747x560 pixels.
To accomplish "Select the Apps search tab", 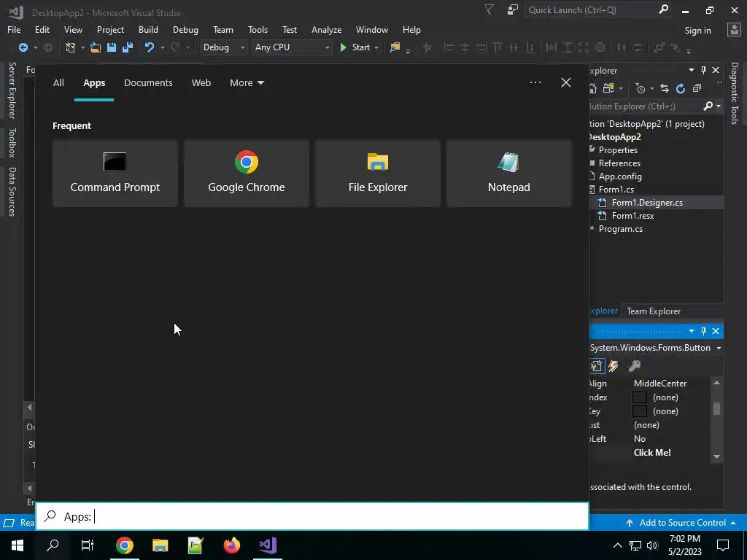I will click(94, 83).
